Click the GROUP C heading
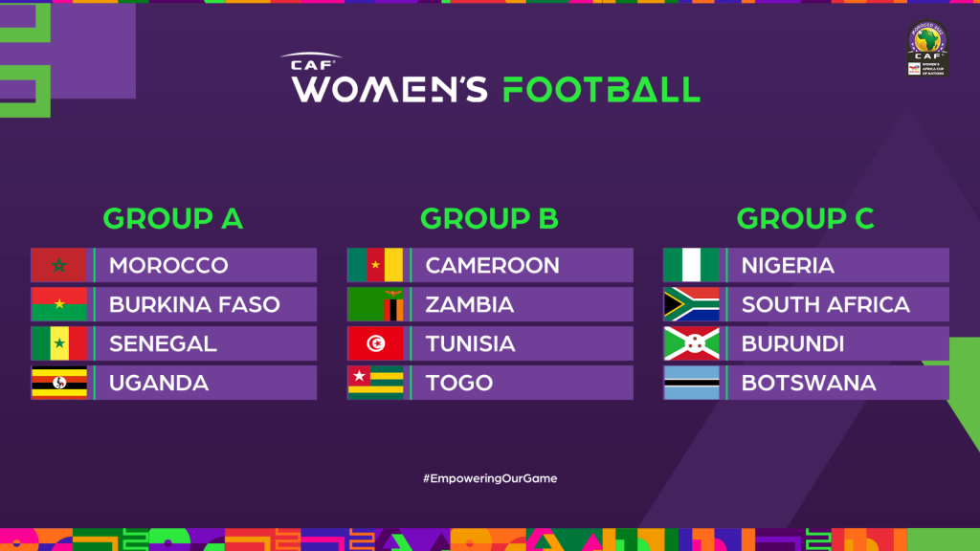Image resolution: width=980 pixels, height=551 pixels. 805,219
